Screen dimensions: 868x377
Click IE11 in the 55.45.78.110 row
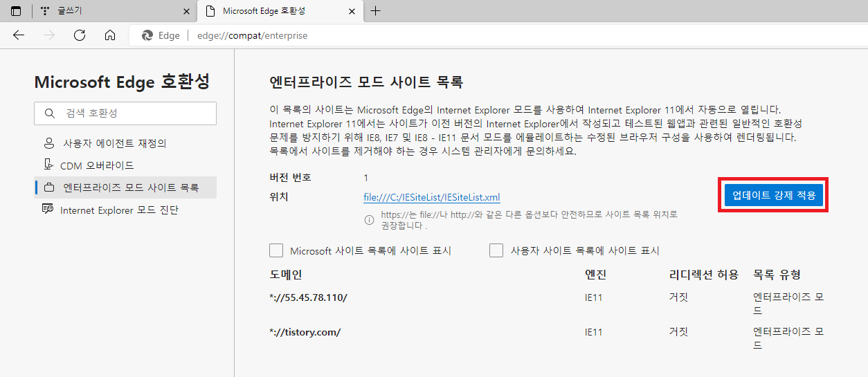(x=594, y=297)
